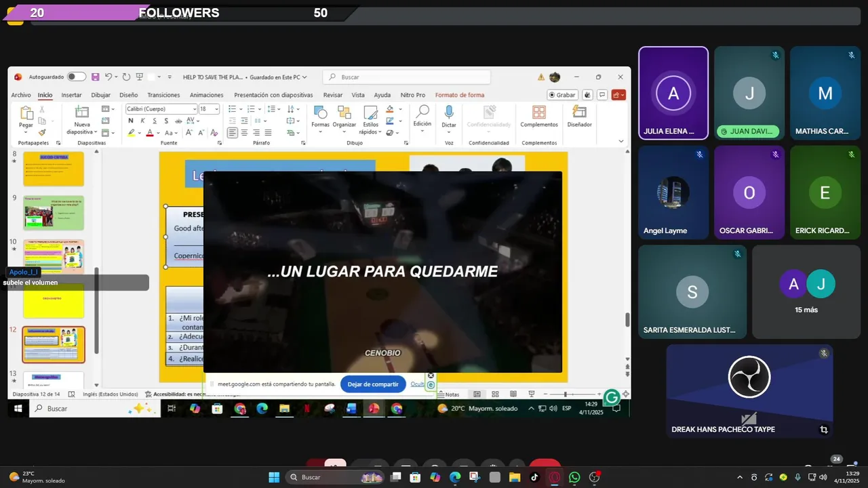
Task: Open the Archivo menu
Action: coord(21,95)
